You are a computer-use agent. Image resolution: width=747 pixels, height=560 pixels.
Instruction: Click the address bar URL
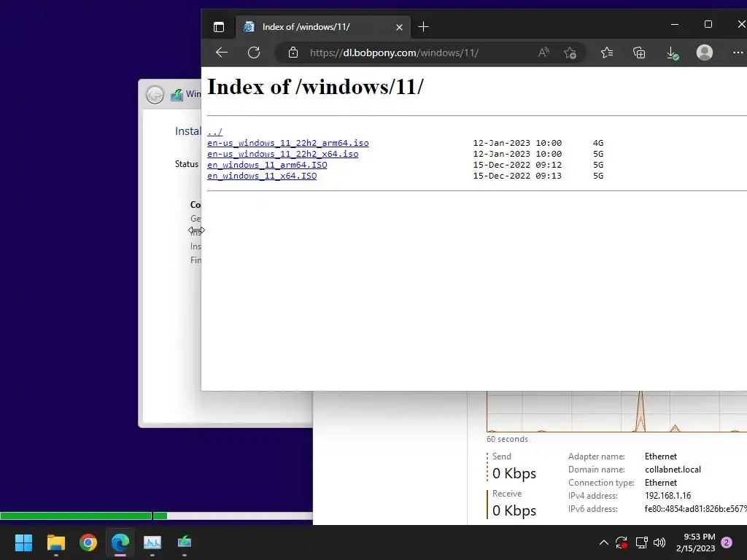tap(394, 52)
